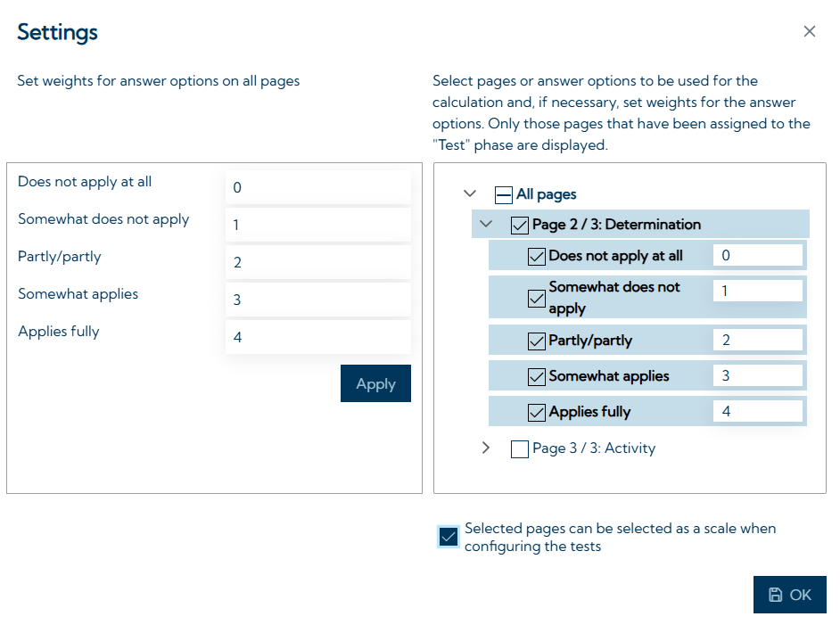Focus left weight field for Partly/partly
Image resolution: width=840 pixels, height=633 pixels.
pyautogui.click(x=318, y=262)
